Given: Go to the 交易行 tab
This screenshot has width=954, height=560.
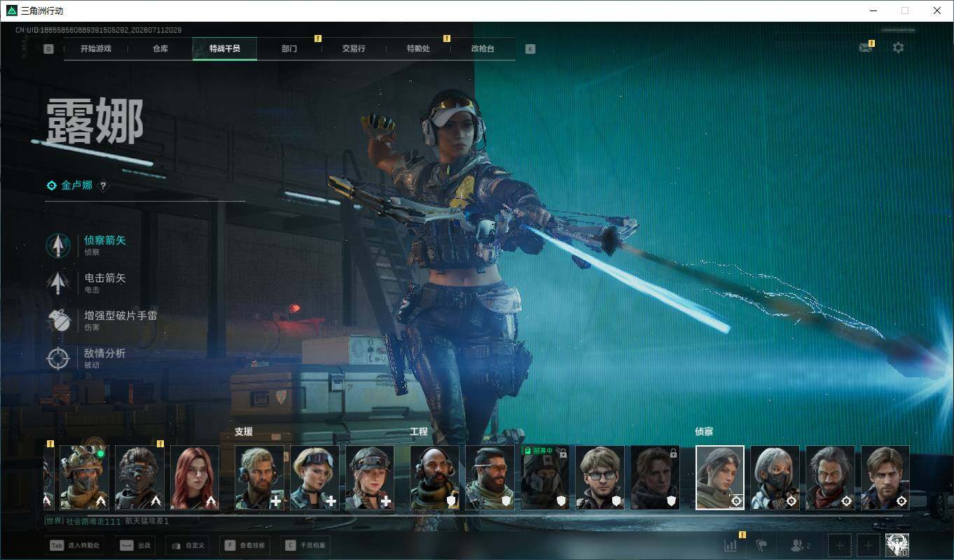Looking at the screenshot, I should coord(354,49).
